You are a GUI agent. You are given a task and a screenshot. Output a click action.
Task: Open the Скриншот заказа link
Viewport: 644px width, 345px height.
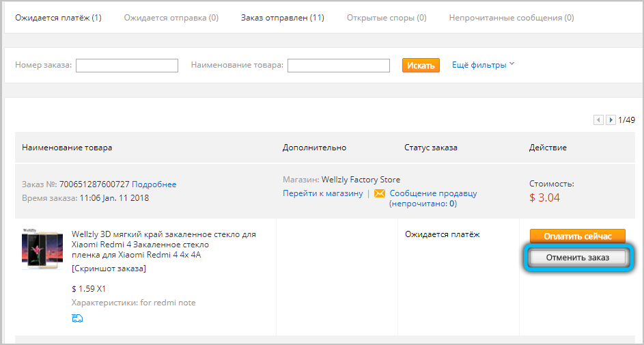click(109, 268)
